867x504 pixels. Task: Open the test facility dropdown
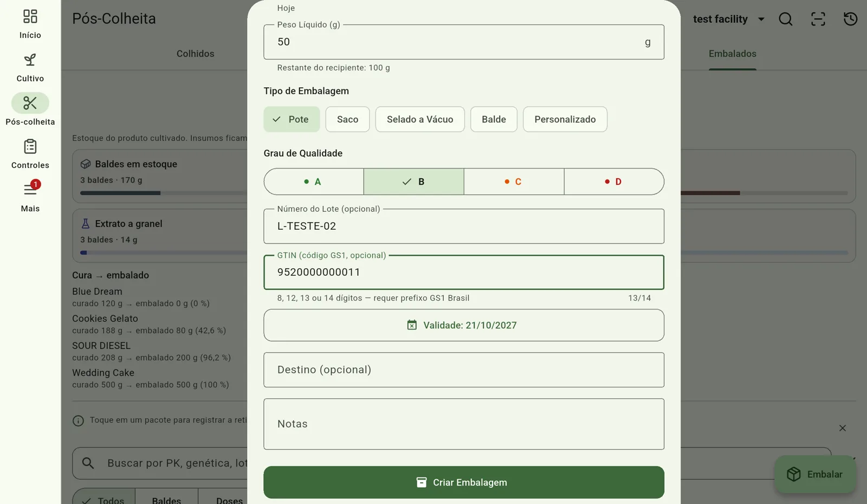[729, 19]
